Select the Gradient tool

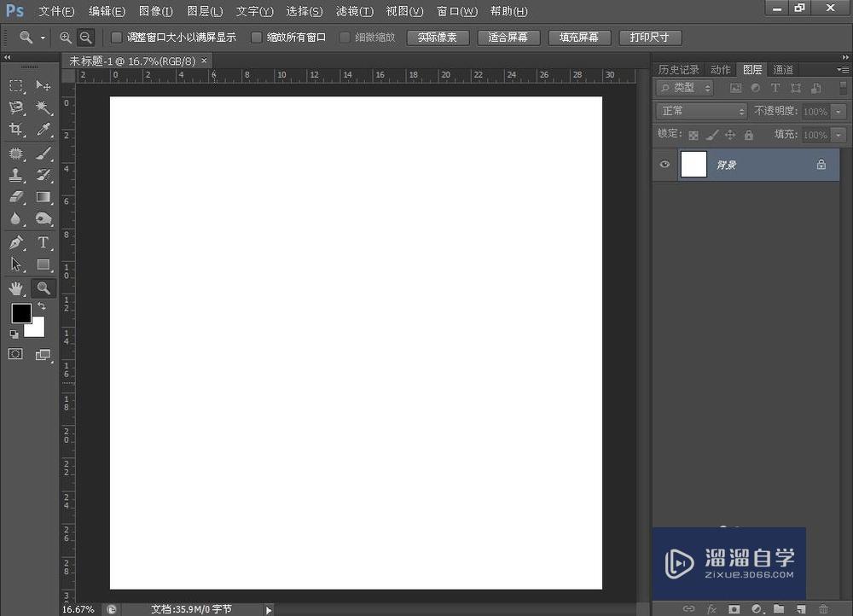(x=43, y=197)
